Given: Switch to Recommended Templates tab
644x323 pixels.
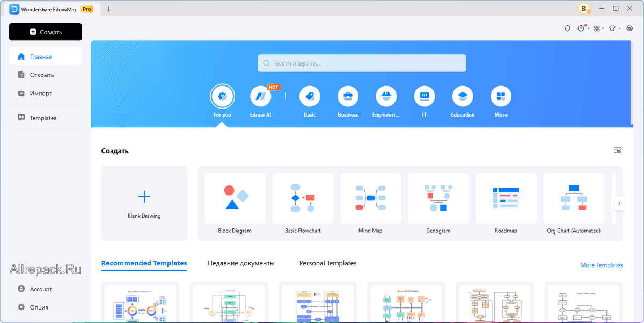Looking at the screenshot, I should [144, 263].
